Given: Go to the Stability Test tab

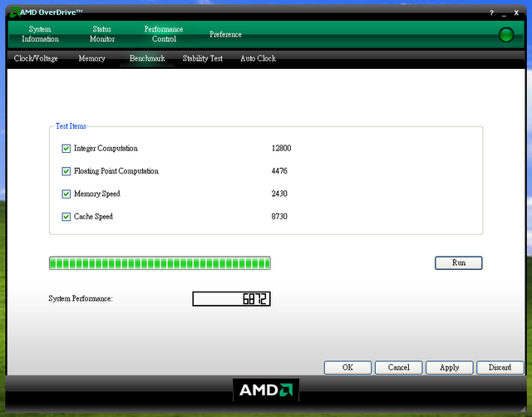Looking at the screenshot, I should tap(203, 59).
